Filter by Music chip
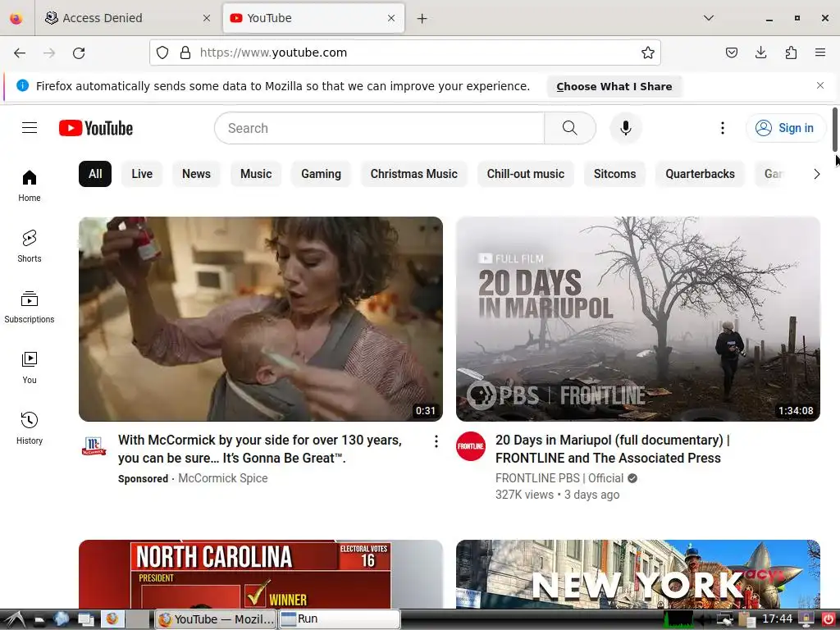The width and height of the screenshot is (840, 630). [x=256, y=174]
